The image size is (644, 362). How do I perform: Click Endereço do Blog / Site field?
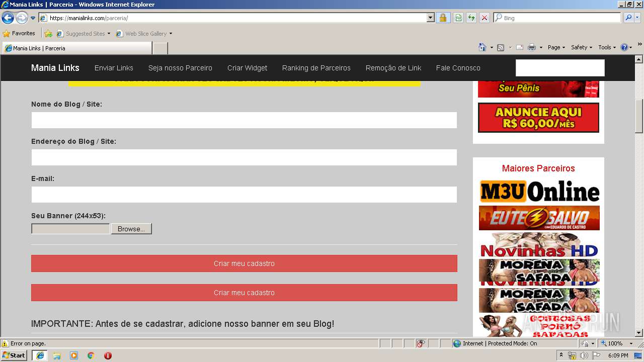[x=244, y=157]
